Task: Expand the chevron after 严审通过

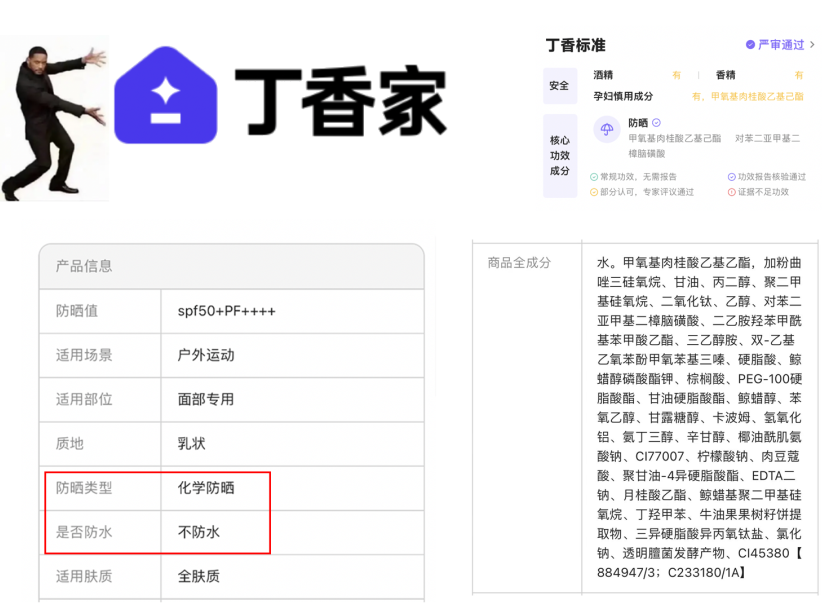Action: (812, 45)
